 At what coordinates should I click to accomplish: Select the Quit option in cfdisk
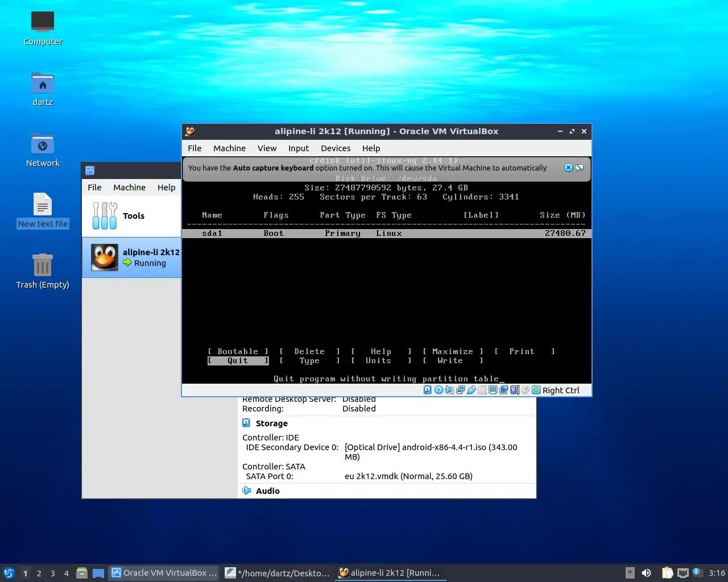[x=238, y=361]
